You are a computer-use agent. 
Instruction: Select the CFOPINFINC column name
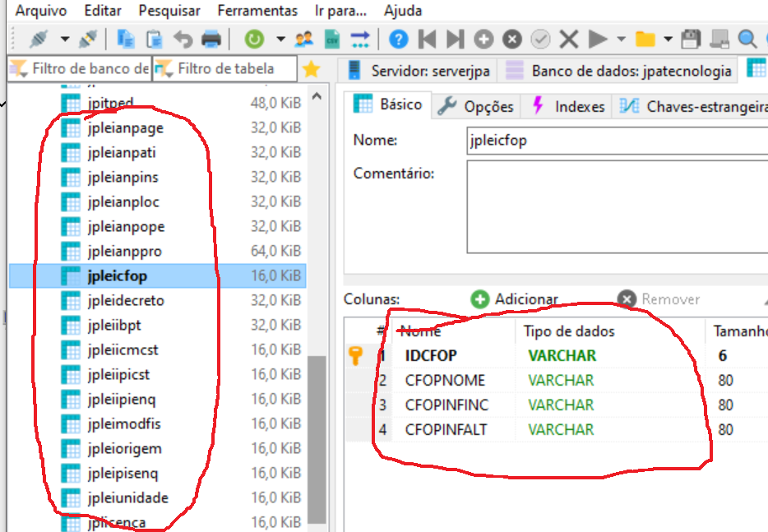[x=446, y=405]
